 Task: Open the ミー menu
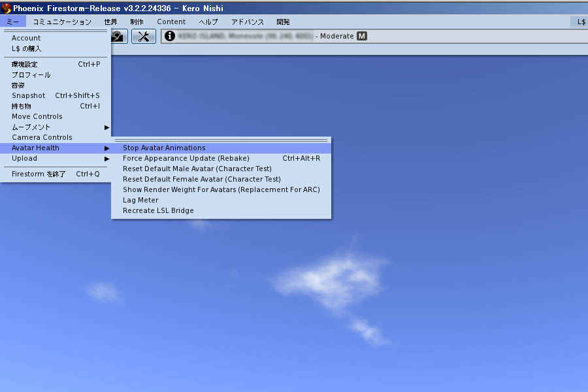point(13,22)
